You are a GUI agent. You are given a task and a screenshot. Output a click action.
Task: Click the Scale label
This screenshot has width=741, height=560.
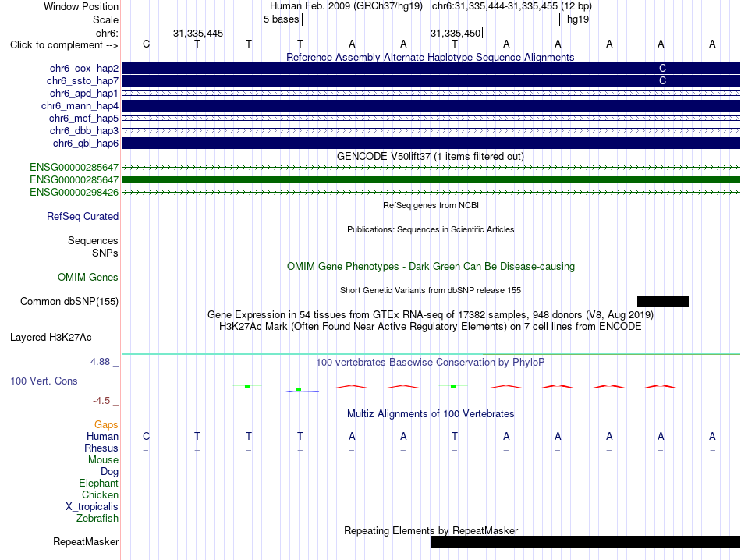[x=106, y=19]
